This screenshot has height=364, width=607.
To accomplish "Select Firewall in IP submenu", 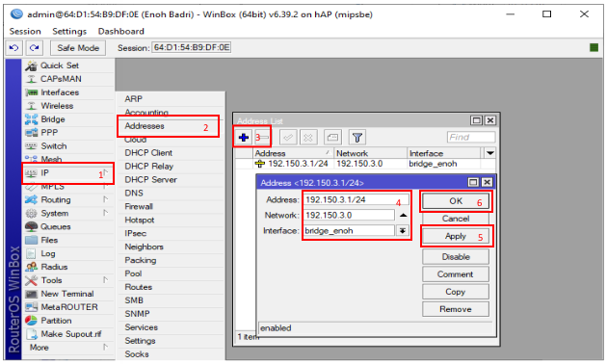I will coord(171,207).
